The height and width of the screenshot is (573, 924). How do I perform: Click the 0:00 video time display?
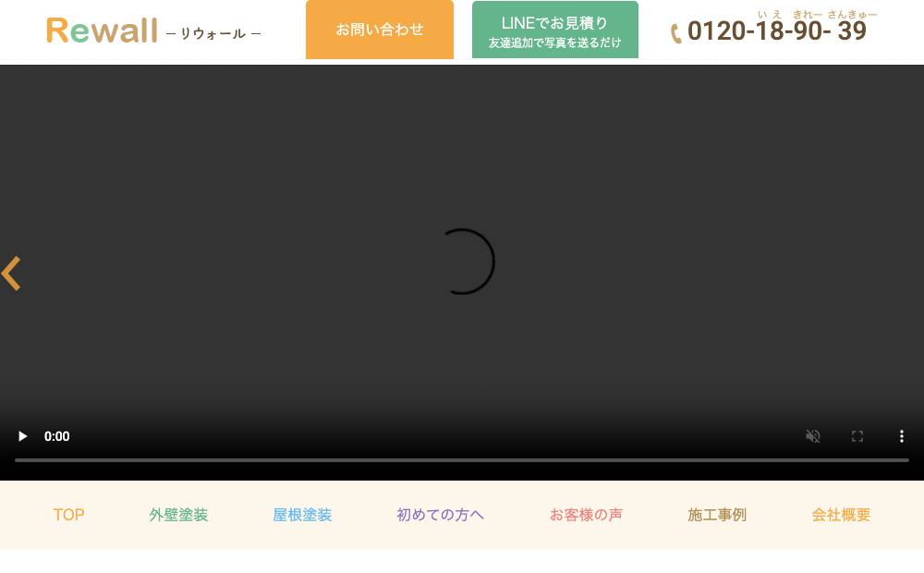57,436
